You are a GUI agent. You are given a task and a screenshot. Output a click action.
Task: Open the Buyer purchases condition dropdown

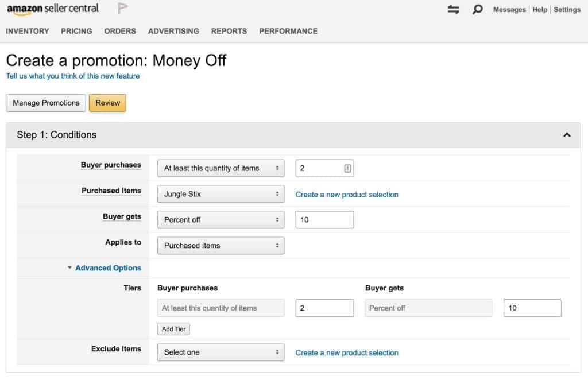220,168
